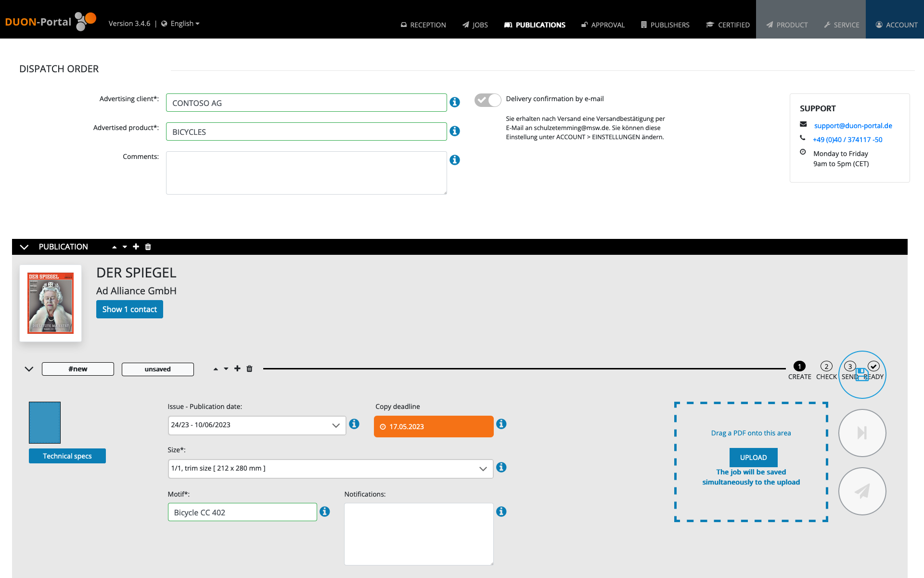Click the support phone number link

pyautogui.click(x=847, y=140)
